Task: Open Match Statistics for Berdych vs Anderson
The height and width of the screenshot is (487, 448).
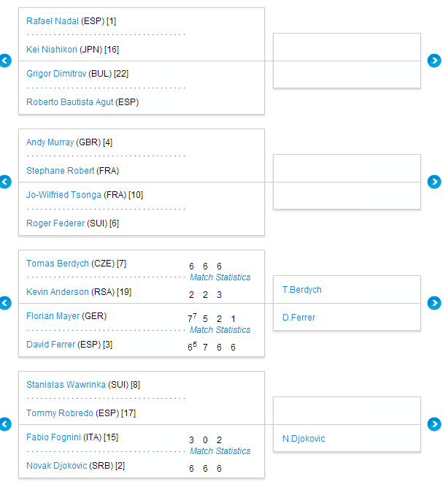Action: click(x=220, y=277)
